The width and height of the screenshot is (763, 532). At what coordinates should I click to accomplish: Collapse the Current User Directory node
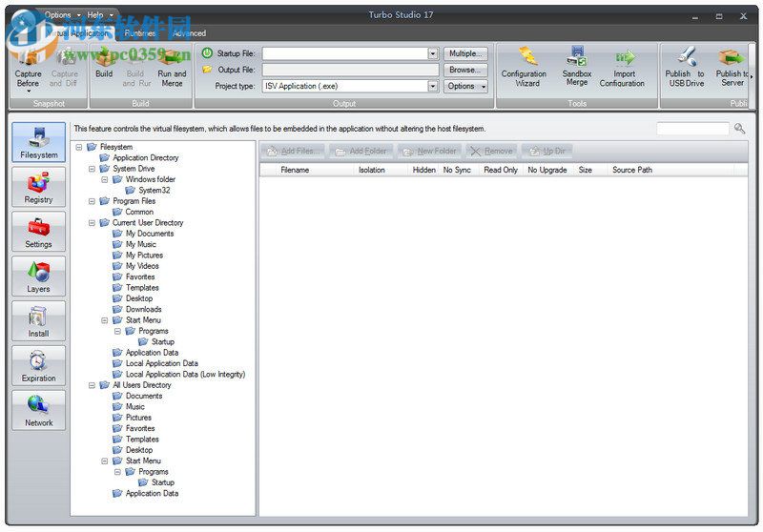[x=92, y=223]
